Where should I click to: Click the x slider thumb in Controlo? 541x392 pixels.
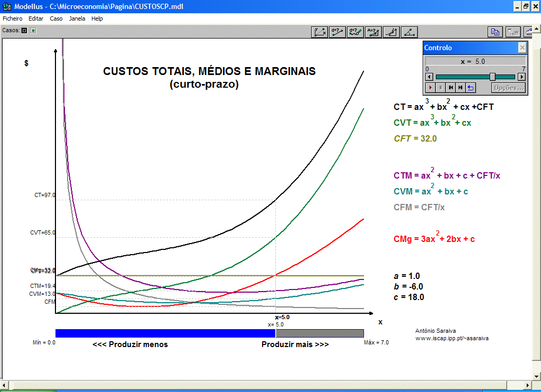(492, 77)
